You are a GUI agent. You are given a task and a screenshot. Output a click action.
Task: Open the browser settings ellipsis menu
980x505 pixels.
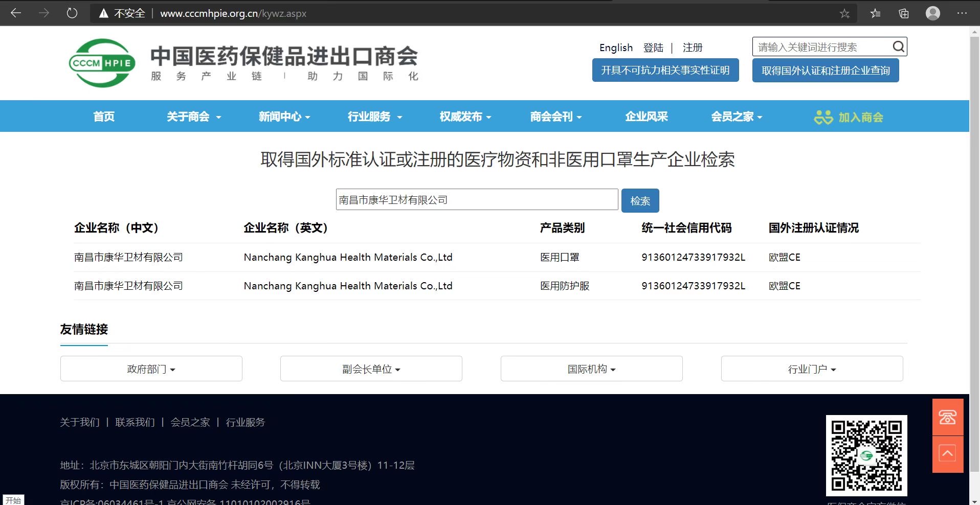click(962, 13)
